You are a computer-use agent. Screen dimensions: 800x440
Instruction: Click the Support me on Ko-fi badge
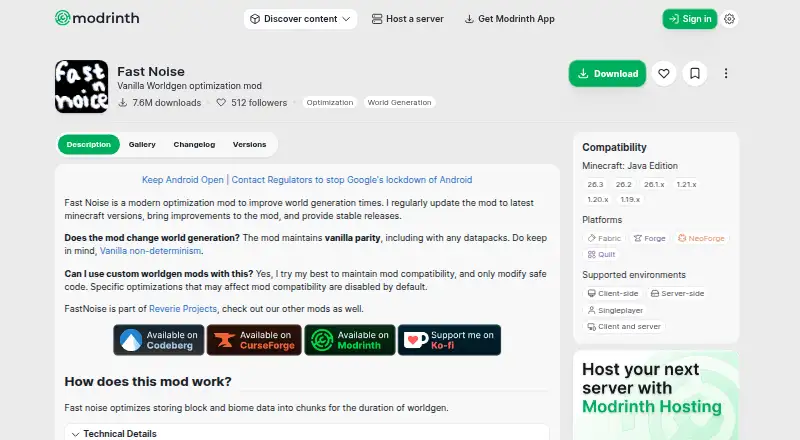pos(449,340)
